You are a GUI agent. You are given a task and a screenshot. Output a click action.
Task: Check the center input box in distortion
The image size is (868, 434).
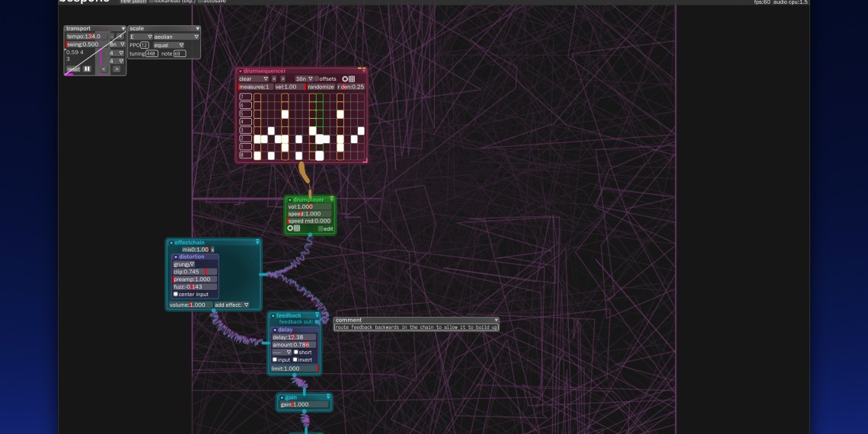click(x=176, y=294)
